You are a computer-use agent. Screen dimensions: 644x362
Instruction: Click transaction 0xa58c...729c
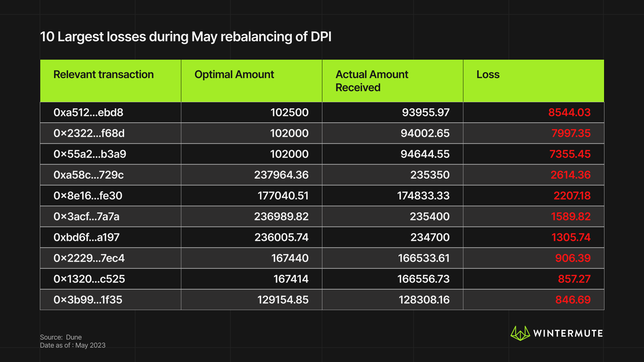[89, 175]
